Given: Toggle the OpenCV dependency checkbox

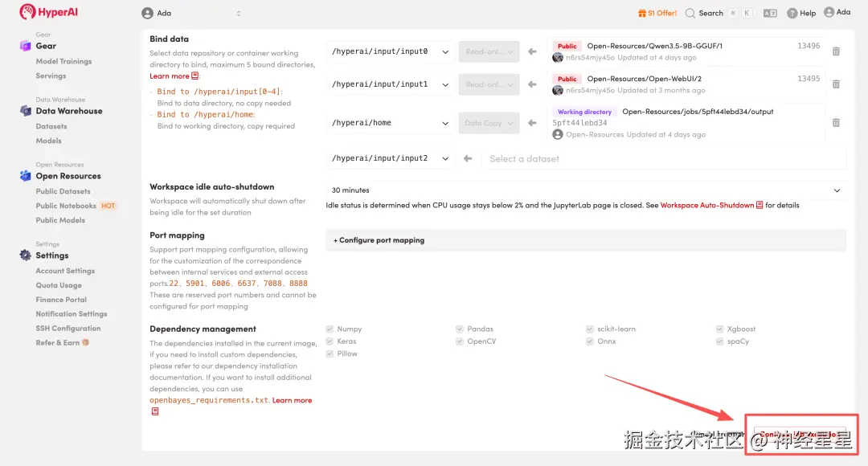Looking at the screenshot, I should [x=460, y=341].
